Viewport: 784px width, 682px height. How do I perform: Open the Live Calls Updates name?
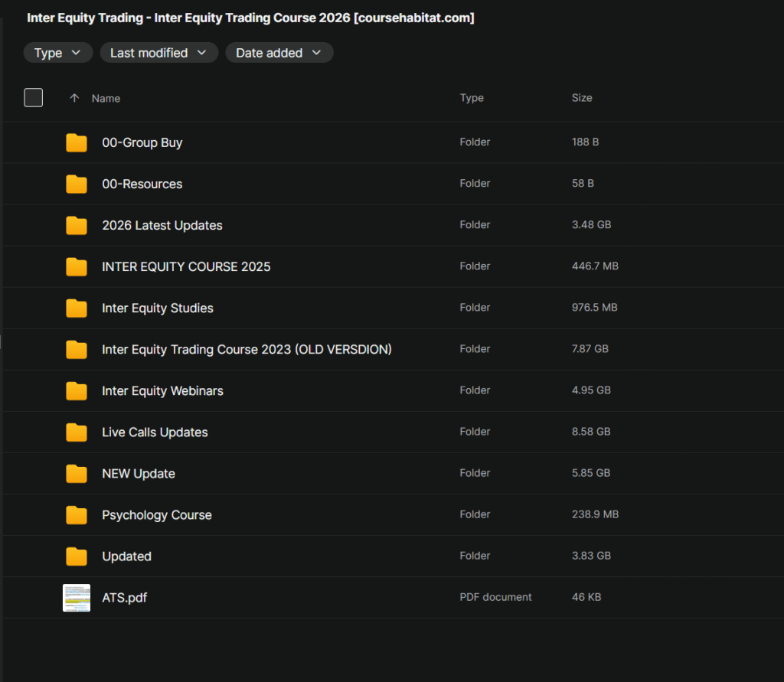coord(155,432)
